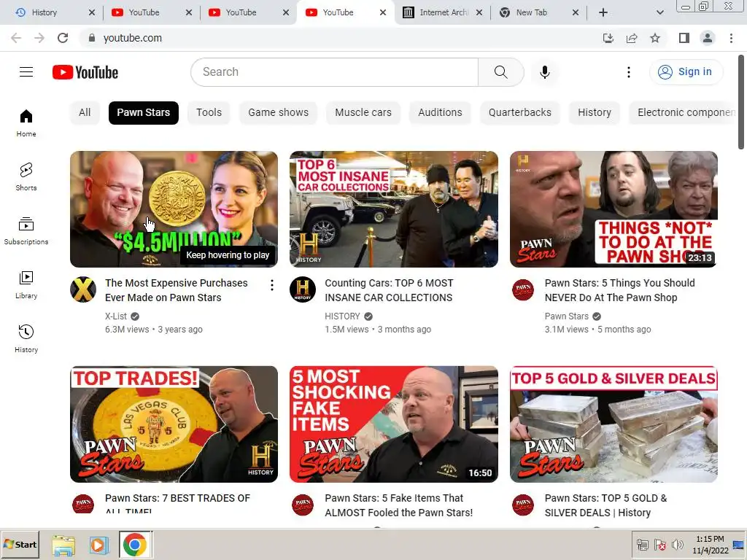View site lock information icon
This screenshot has height=560, width=747.
pos(91,38)
